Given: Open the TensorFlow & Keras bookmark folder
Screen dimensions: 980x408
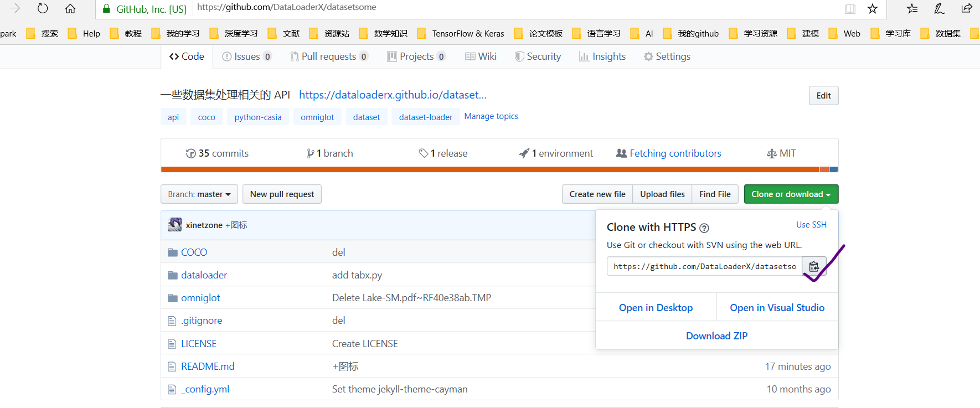Looking at the screenshot, I should click(x=461, y=33).
